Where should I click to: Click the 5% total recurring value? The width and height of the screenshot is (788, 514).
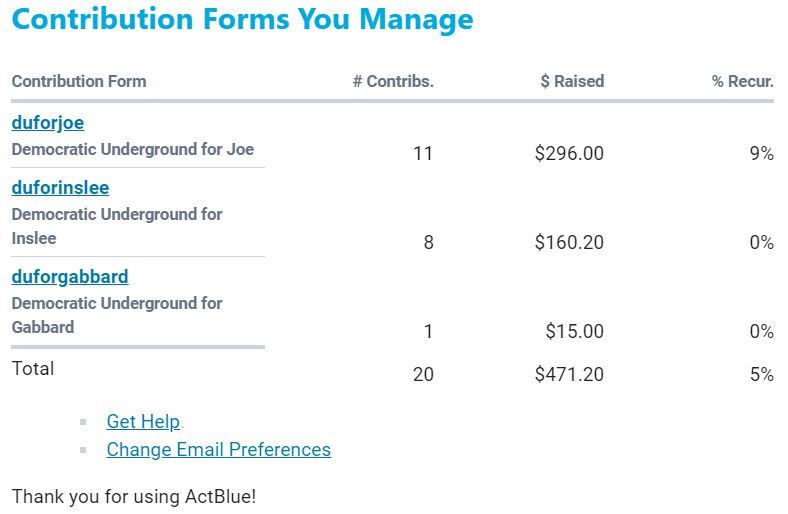pyautogui.click(x=761, y=375)
